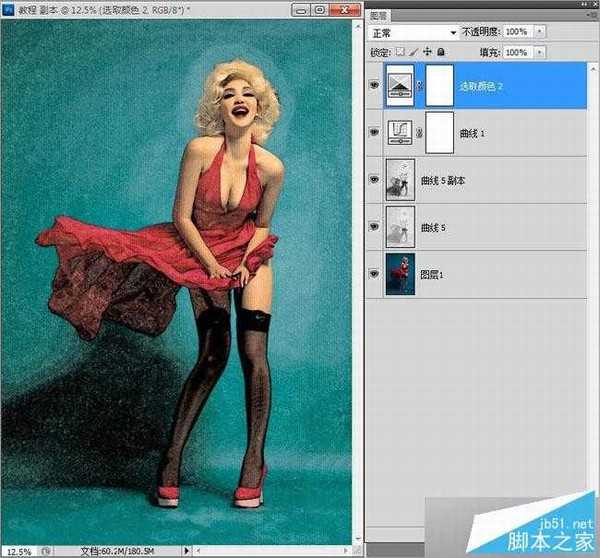Click the lock position move icon

tap(427, 52)
